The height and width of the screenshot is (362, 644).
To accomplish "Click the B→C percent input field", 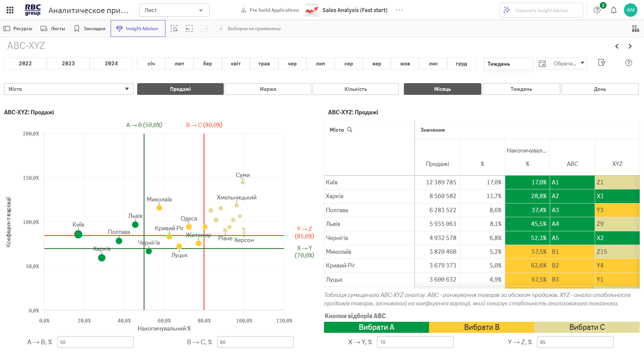I will 255,342.
